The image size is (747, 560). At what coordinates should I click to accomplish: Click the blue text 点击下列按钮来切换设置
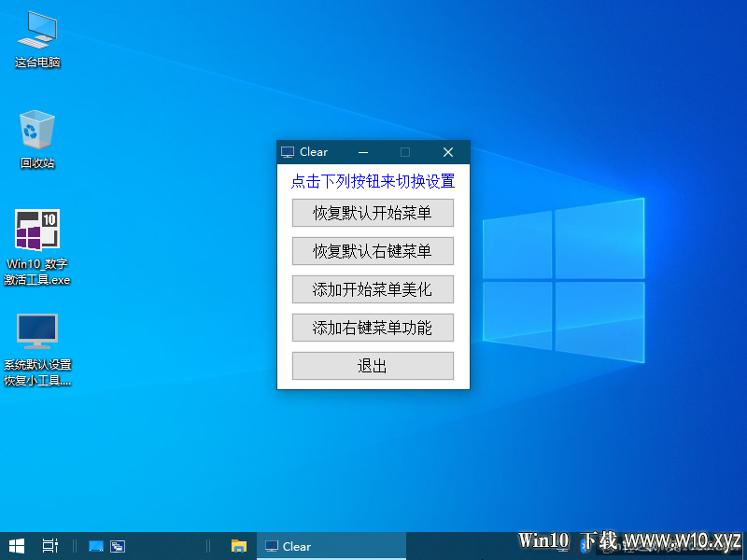[373, 181]
